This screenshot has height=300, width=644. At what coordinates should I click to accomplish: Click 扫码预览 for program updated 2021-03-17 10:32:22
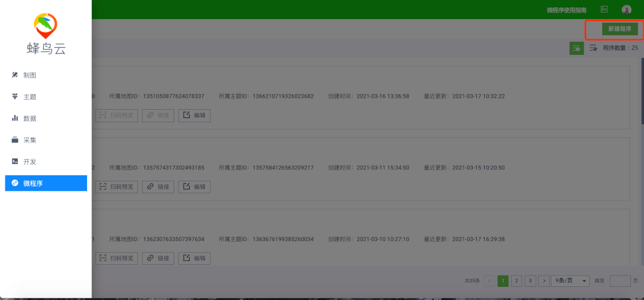[116, 115]
